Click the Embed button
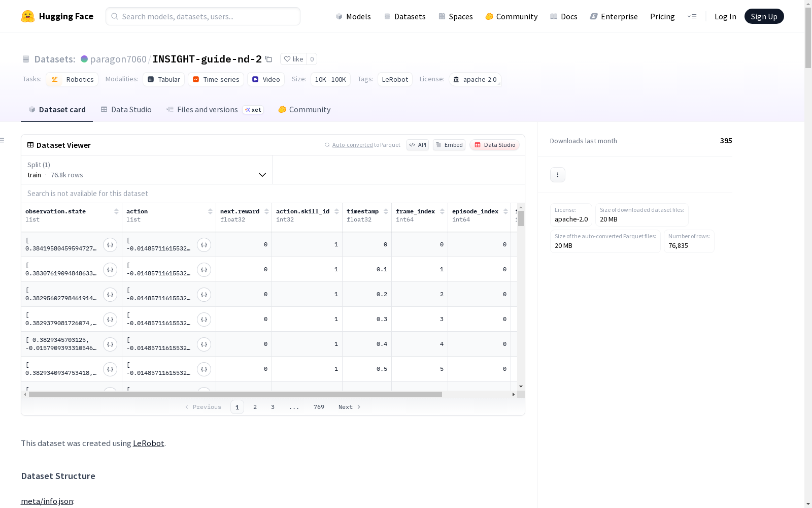Screen dimensions: 812x508 tap(449, 145)
